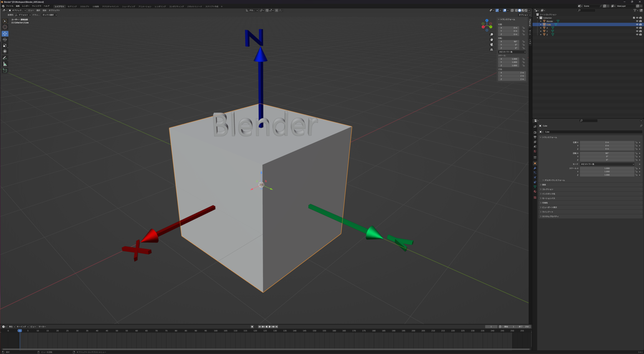Image resolution: width=644 pixels, height=354 pixels.
Task: Select the Measure tool in the left toolbar
Action: pyautogui.click(x=5, y=64)
